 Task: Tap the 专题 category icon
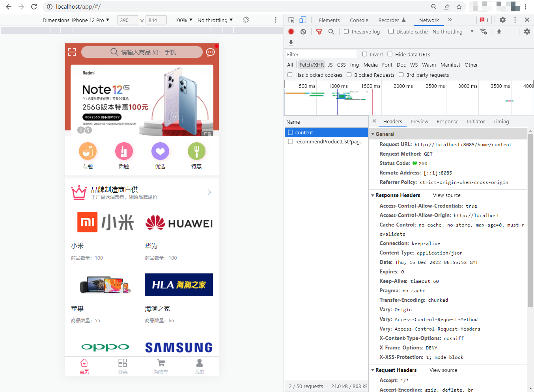click(88, 151)
